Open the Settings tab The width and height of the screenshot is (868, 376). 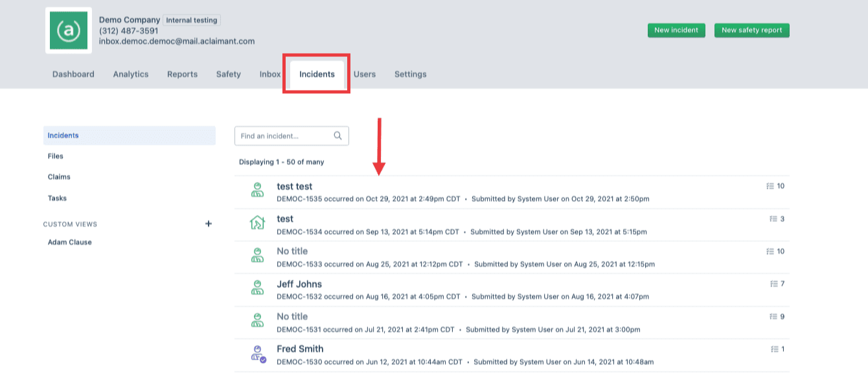pyautogui.click(x=410, y=74)
